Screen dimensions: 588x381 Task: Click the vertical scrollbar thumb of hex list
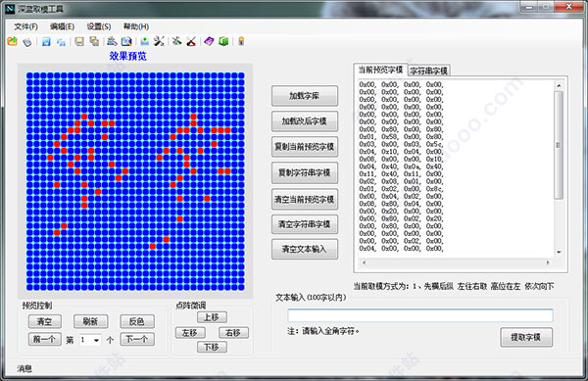(x=559, y=145)
